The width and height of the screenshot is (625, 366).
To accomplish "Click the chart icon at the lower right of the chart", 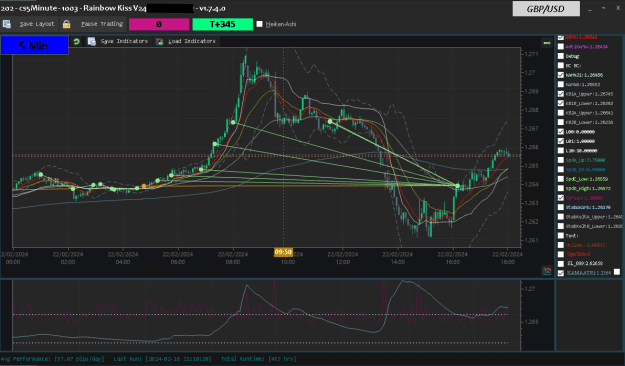I will tap(547, 271).
